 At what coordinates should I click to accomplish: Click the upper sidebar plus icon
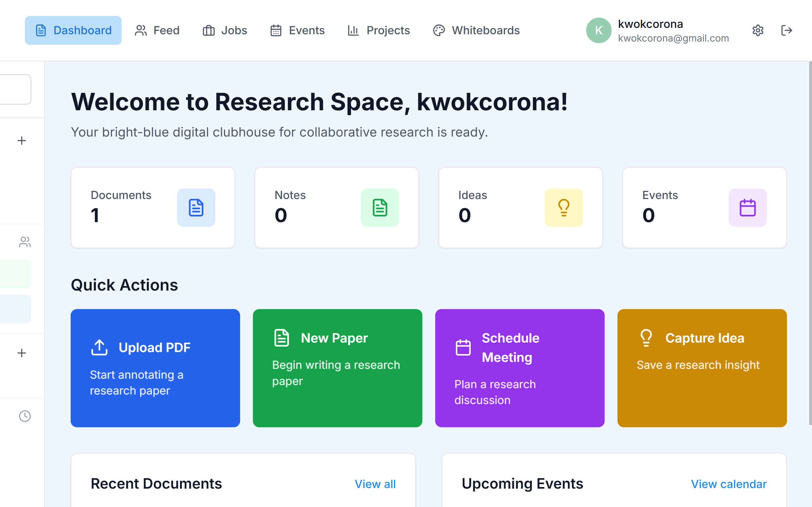[x=22, y=140]
